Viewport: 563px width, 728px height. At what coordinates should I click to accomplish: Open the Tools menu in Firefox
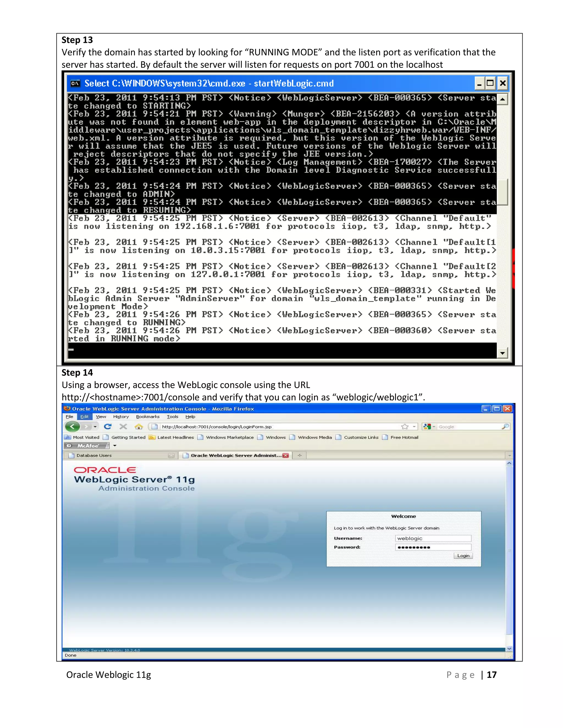(x=172, y=417)
